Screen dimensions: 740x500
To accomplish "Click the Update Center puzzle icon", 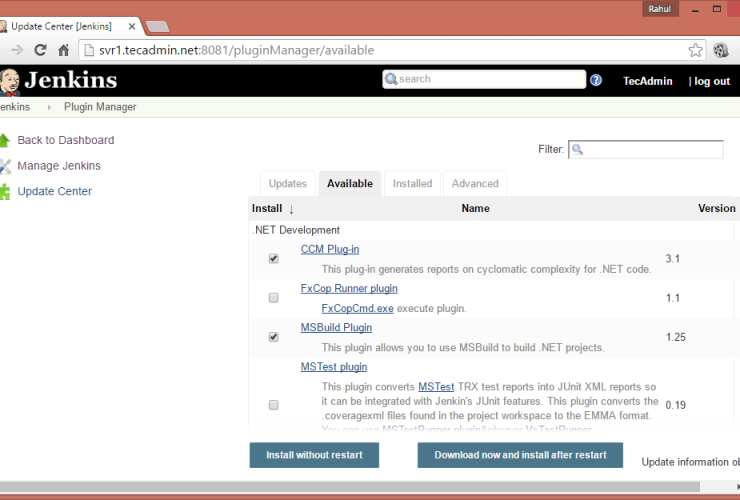I will point(5,191).
